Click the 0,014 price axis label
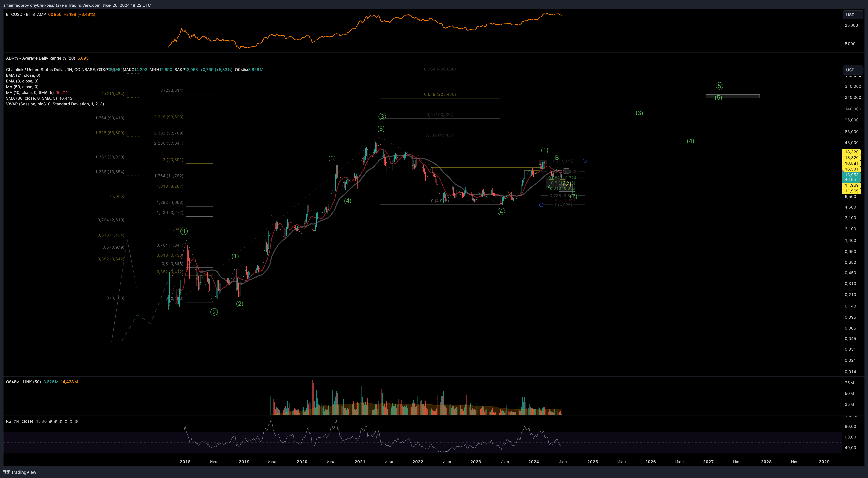Viewport: 868px width, 478px height. [850, 371]
